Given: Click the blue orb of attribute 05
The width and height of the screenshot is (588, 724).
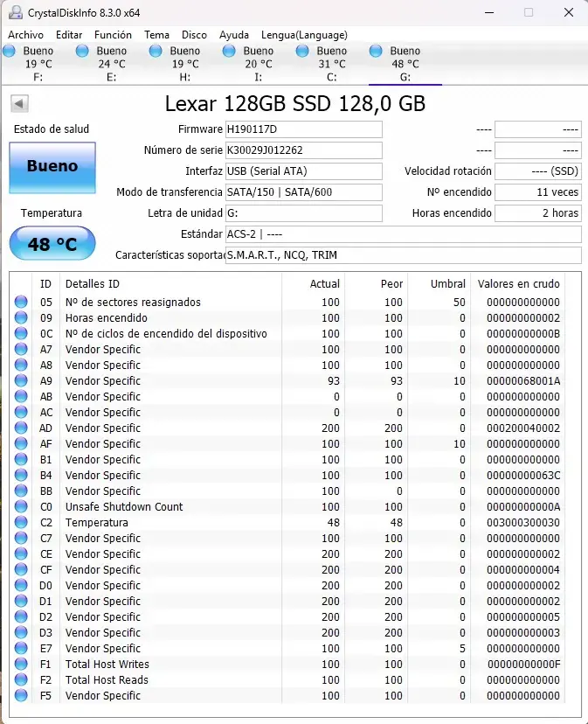Looking at the screenshot, I should click(21, 302).
